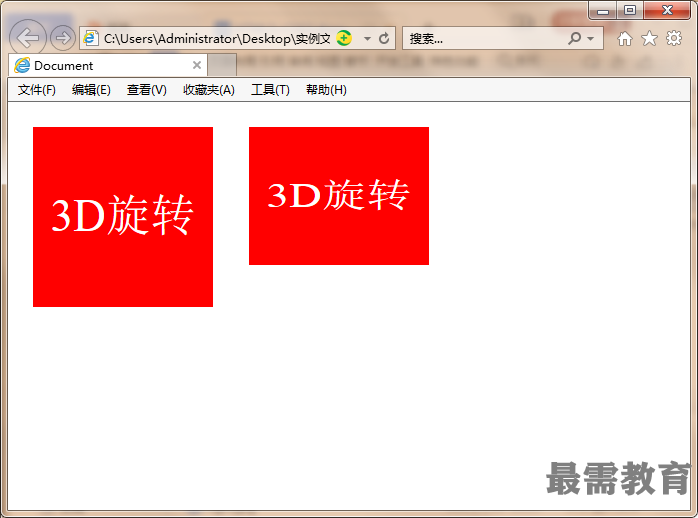Go back with the browser back arrow
This screenshot has height=518, width=698.
(28, 38)
